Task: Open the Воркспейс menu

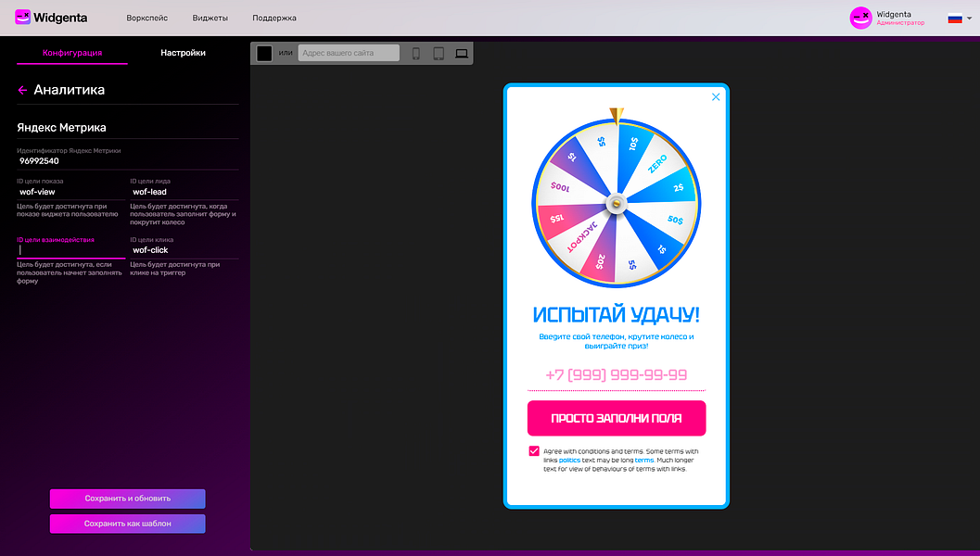Action: click(x=146, y=19)
